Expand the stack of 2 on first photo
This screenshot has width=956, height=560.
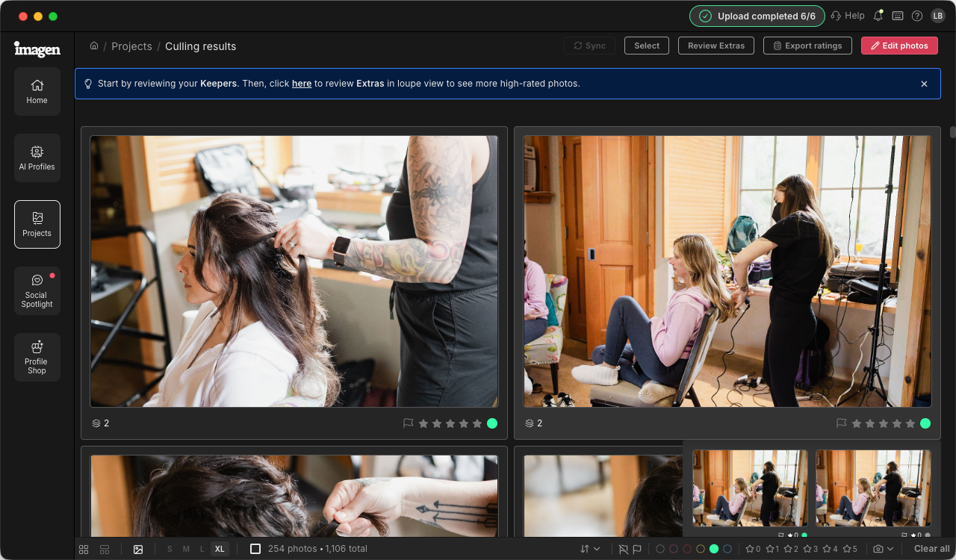[x=101, y=423]
